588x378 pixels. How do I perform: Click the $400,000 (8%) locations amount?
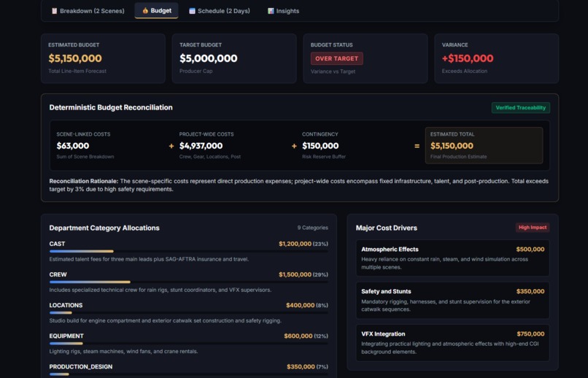point(307,305)
